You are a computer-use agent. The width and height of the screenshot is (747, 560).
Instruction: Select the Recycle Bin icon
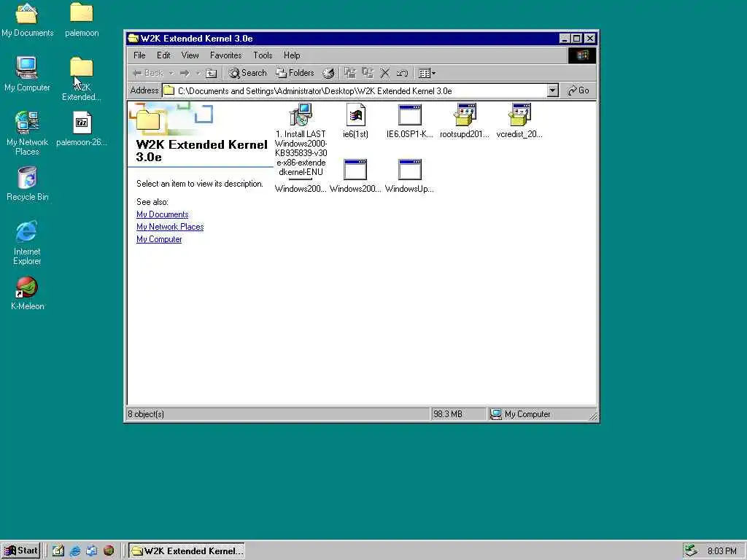pos(27,184)
